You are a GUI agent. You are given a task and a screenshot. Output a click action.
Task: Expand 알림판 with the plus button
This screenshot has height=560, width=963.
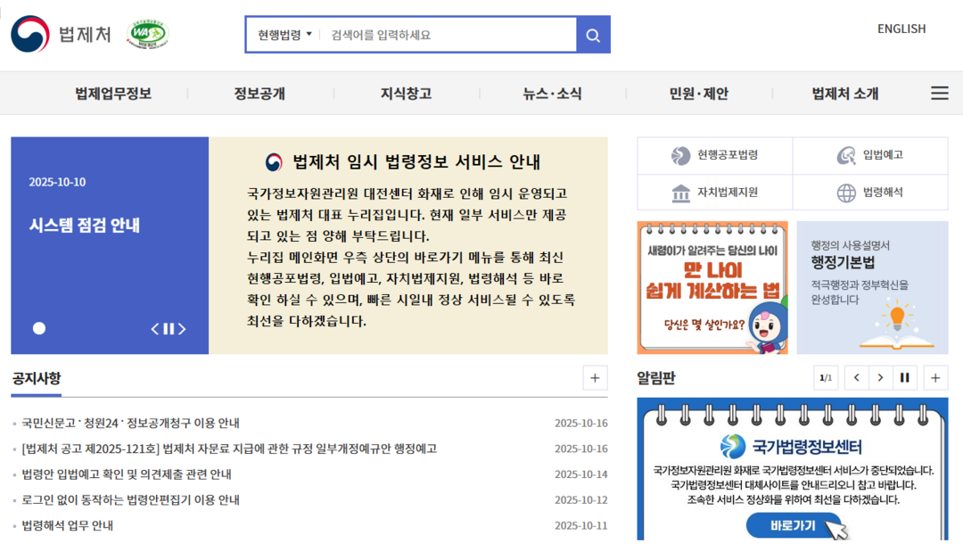pyautogui.click(x=934, y=378)
